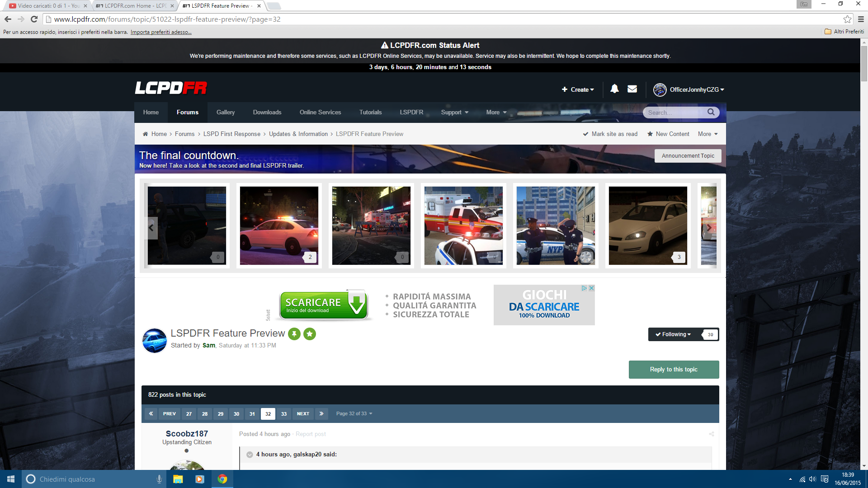This screenshot has height=488, width=868.
Task: Collapse the galskap20 quote toggle
Action: click(250, 455)
